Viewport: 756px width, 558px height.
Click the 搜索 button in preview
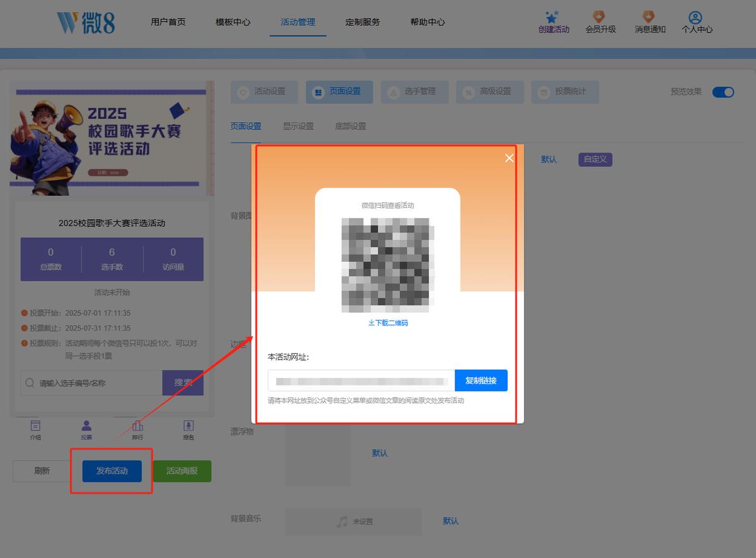pyautogui.click(x=183, y=383)
